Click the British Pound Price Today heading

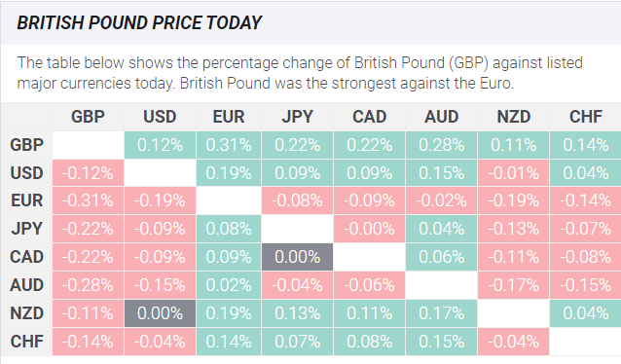coord(139,22)
